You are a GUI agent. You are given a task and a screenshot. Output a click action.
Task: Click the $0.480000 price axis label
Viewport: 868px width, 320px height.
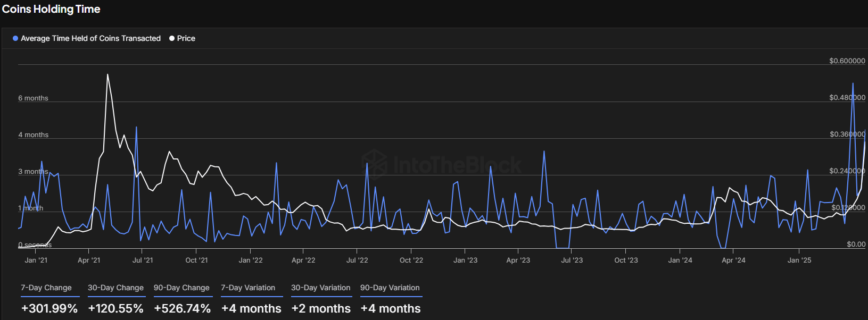pyautogui.click(x=847, y=97)
